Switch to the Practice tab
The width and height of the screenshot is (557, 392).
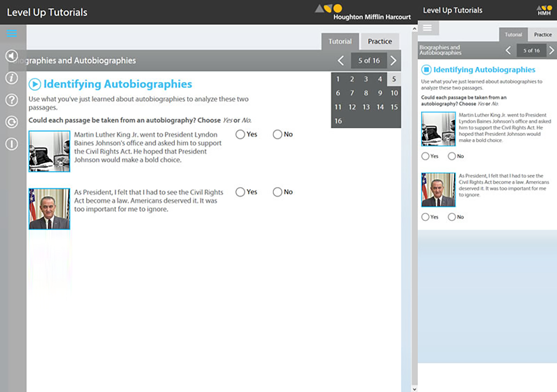(380, 41)
